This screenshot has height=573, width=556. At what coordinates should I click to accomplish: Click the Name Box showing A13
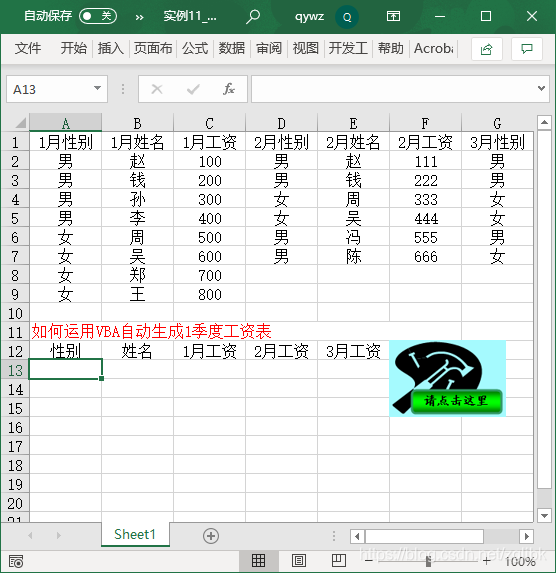pos(50,89)
